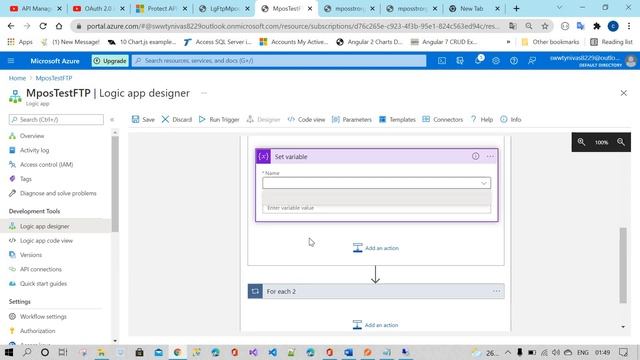
Task: Click the MposTestFTP breadcrumb link
Action: 53,78
